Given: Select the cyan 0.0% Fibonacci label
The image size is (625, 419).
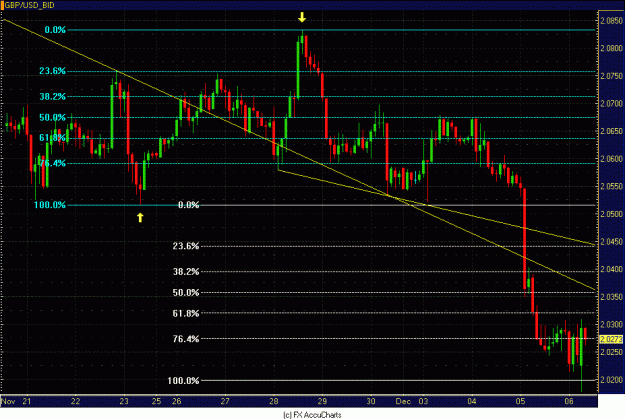Looking at the screenshot, I should coord(55,30).
